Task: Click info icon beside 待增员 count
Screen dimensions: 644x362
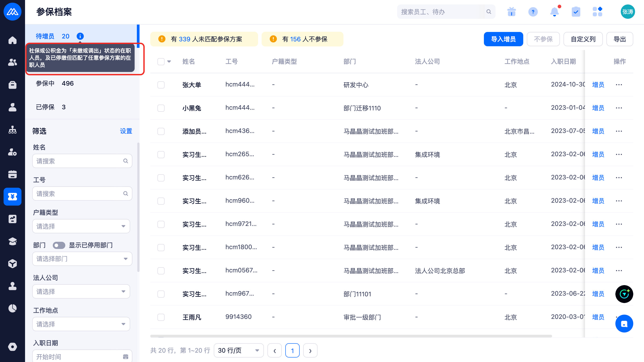Action: [x=80, y=36]
